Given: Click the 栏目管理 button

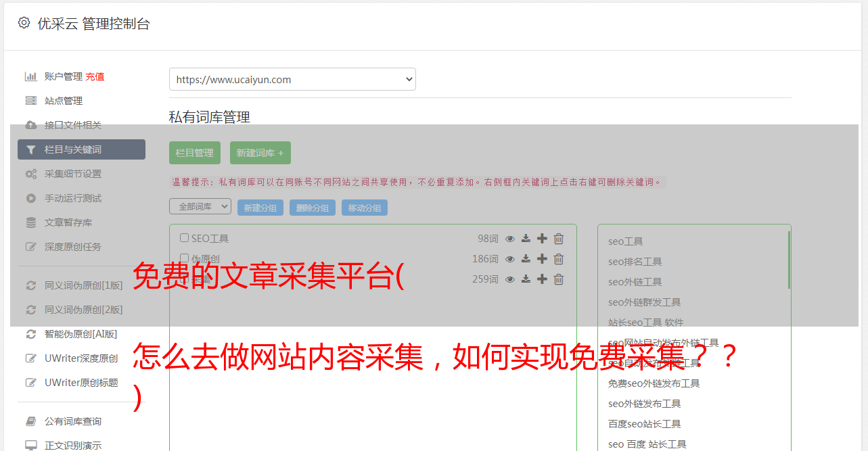Looking at the screenshot, I should point(195,153).
